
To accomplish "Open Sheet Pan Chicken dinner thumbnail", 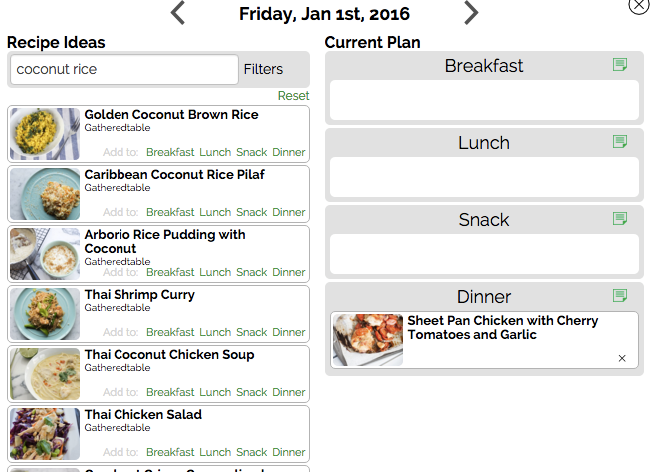I will click(x=368, y=340).
